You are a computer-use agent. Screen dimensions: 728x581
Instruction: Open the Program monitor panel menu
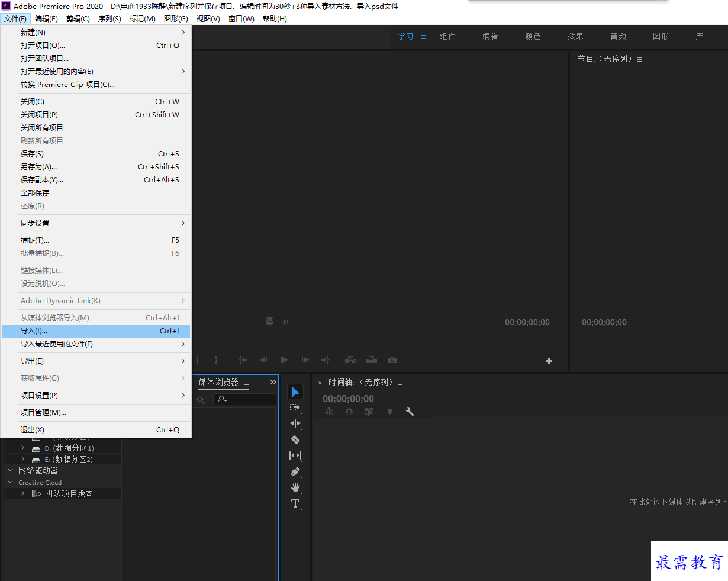tap(640, 59)
